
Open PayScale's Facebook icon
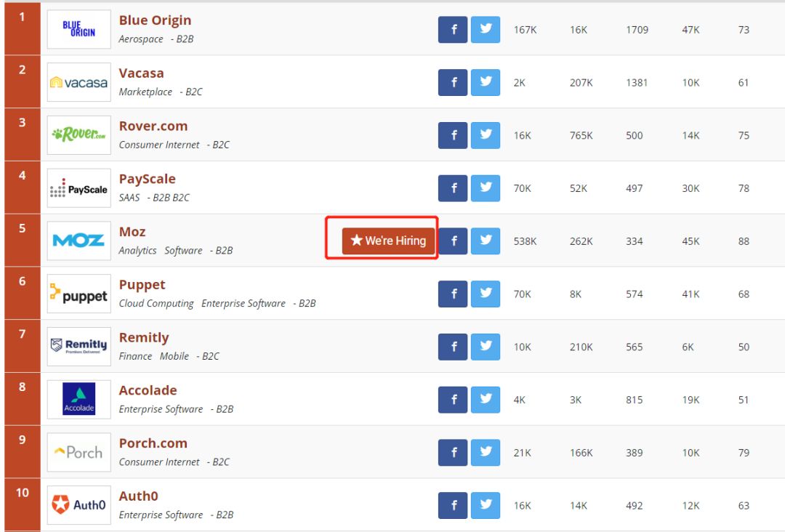tap(453, 188)
